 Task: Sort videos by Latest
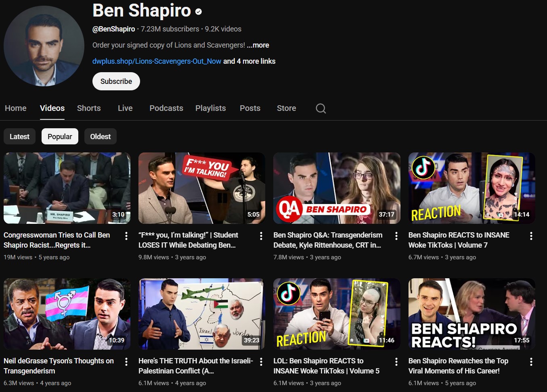(19, 137)
